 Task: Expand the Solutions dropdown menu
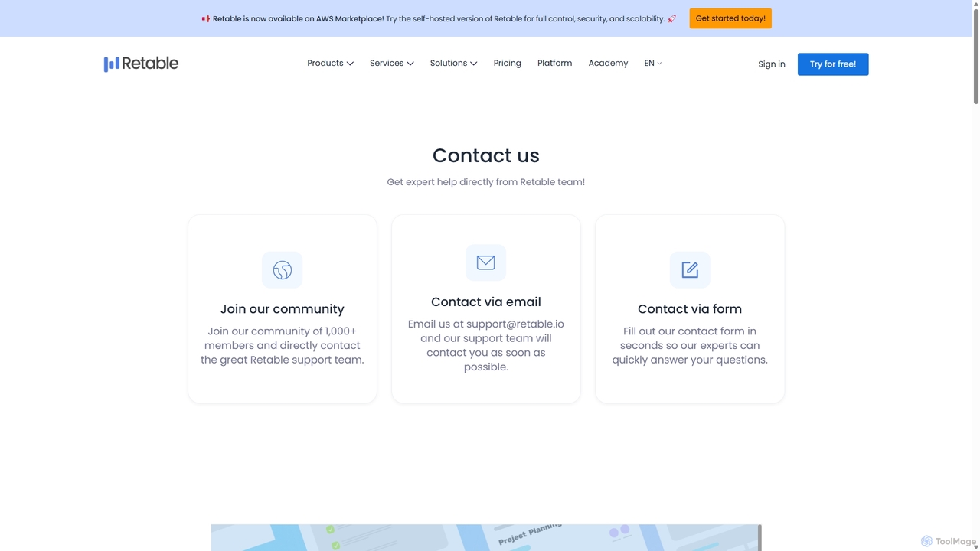pos(453,64)
